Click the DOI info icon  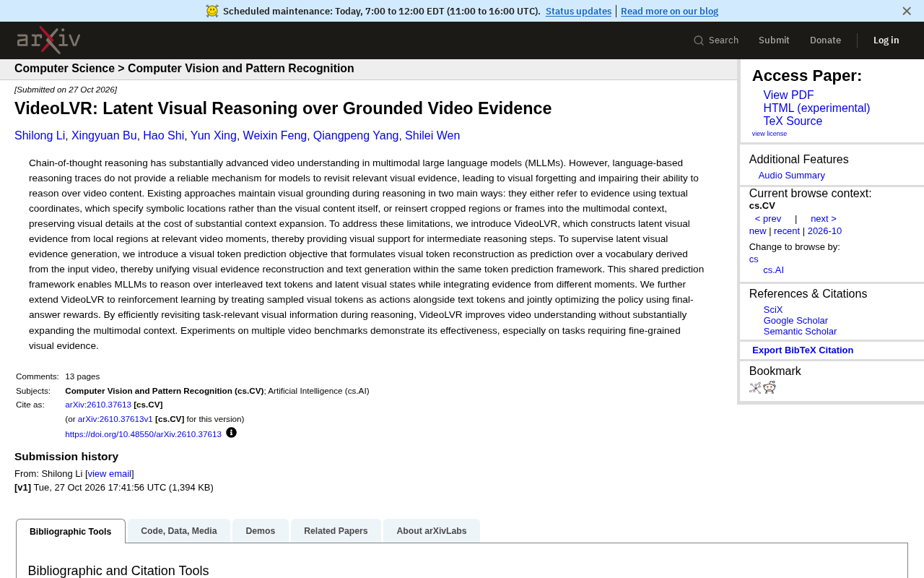[231, 433]
